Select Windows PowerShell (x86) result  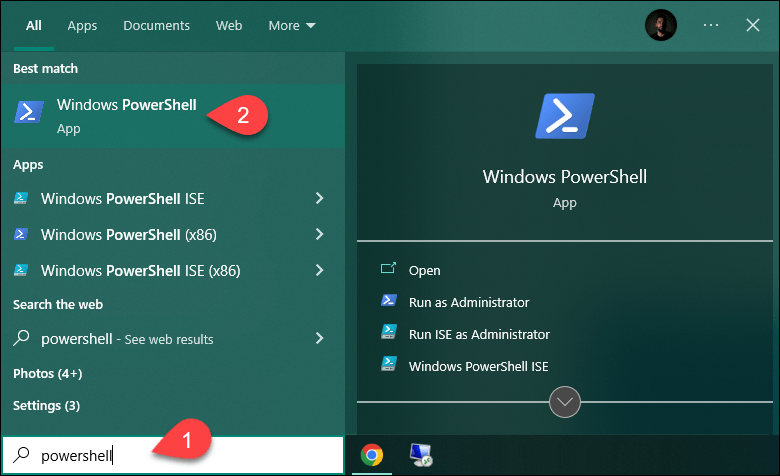point(173,234)
